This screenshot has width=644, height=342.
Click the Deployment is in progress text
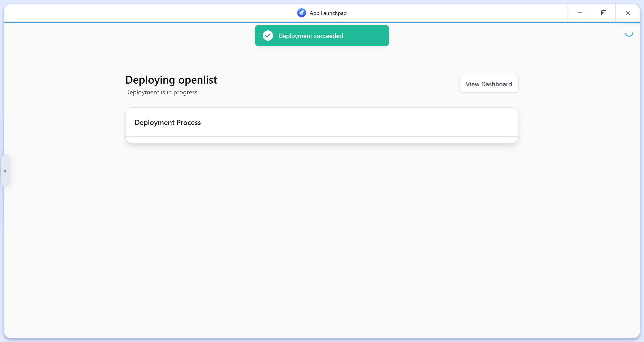tap(161, 92)
